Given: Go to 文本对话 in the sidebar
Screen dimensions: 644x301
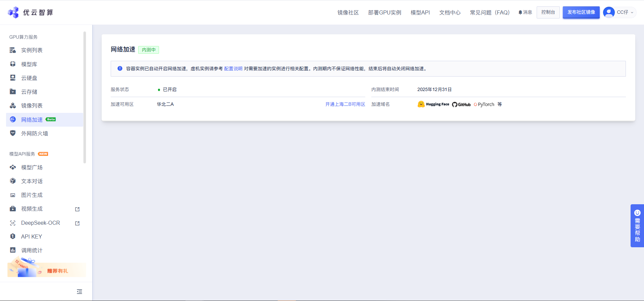Looking at the screenshot, I should (32, 181).
